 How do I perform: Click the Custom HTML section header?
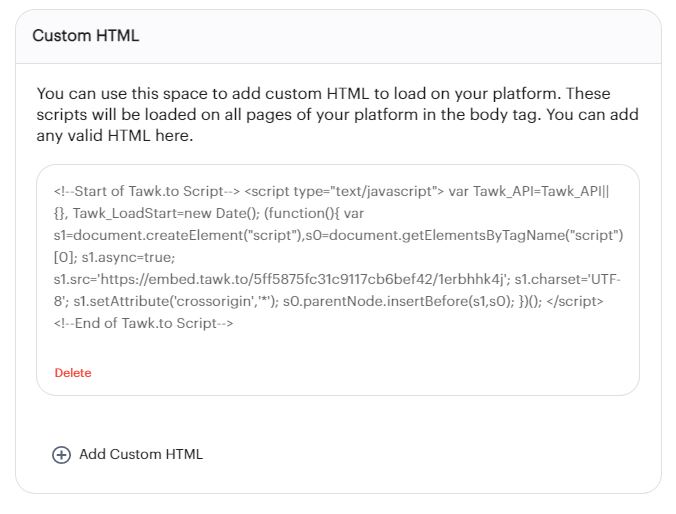click(86, 36)
